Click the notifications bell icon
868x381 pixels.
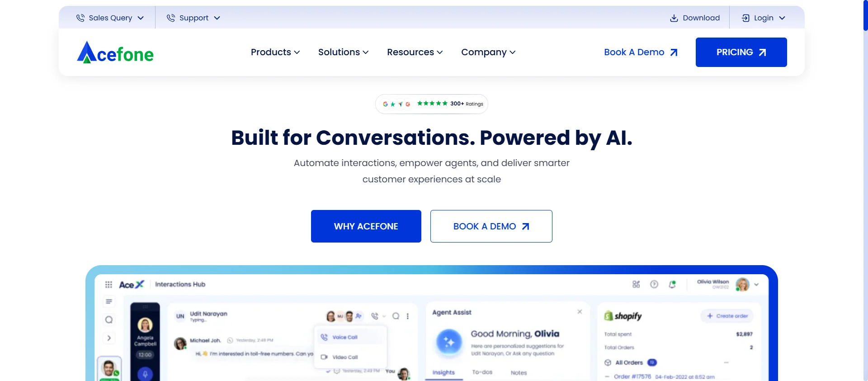[x=672, y=284]
